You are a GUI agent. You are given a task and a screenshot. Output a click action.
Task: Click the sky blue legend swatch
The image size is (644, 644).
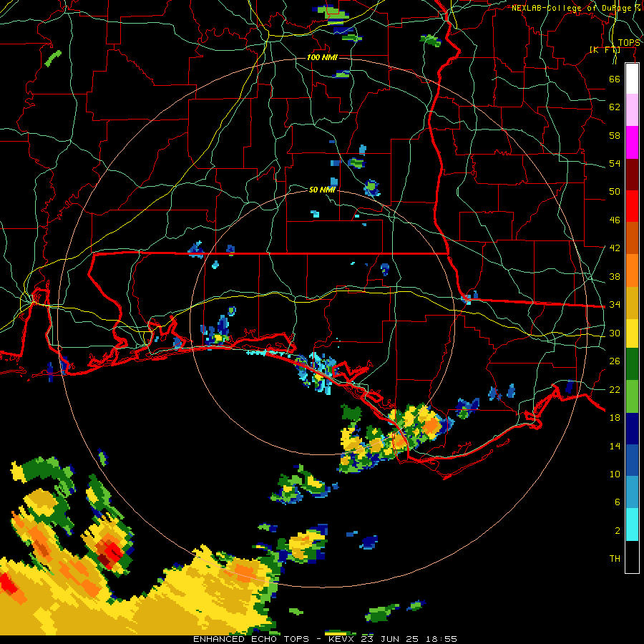632,492
